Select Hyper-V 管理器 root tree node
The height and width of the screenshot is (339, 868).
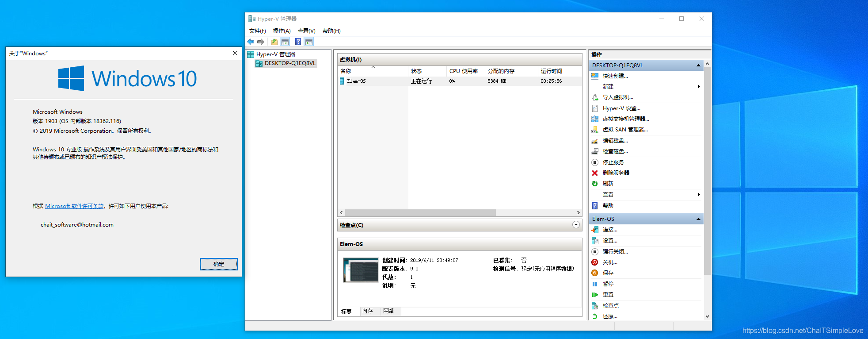tap(271, 54)
